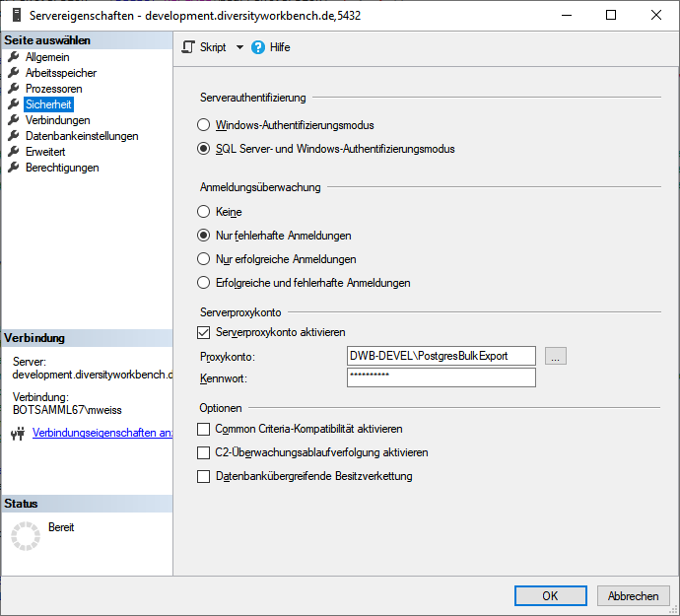Enable C2-Überwachungsablaufverfolgung checkbox
The width and height of the screenshot is (680, 616).
pyautogui.click(x=203, y=452)
